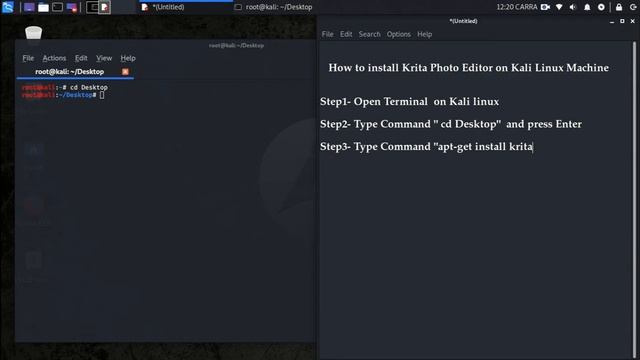Open the notifications bell icon
This screenshot has height=360, width=640.
(587, 7)
